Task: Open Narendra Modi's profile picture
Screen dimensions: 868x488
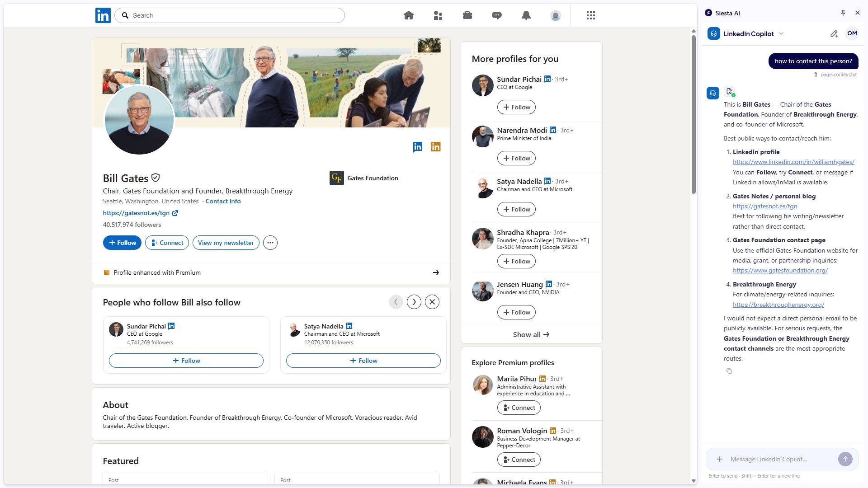Action: tap(482, 136)
